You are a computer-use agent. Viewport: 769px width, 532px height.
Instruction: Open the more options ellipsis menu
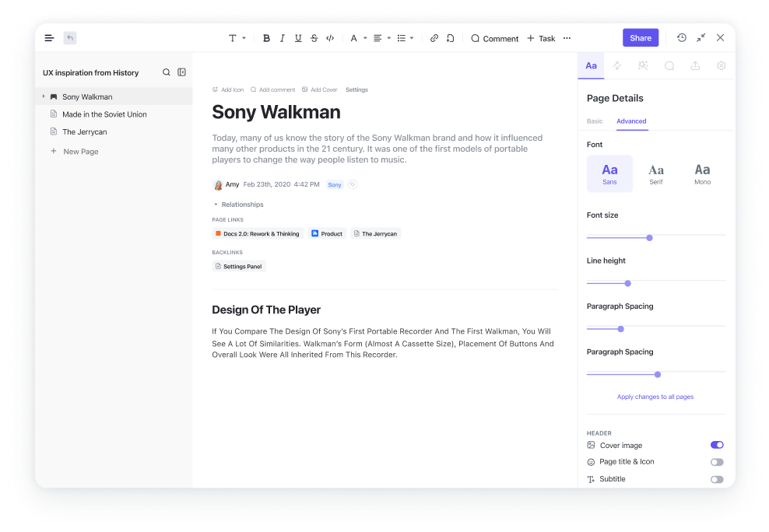coord(567,38)
